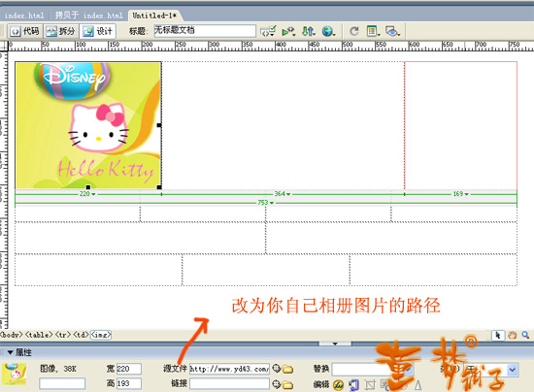
Task: Select the <body> tag in tag selector
Action: tap(12, 335)
